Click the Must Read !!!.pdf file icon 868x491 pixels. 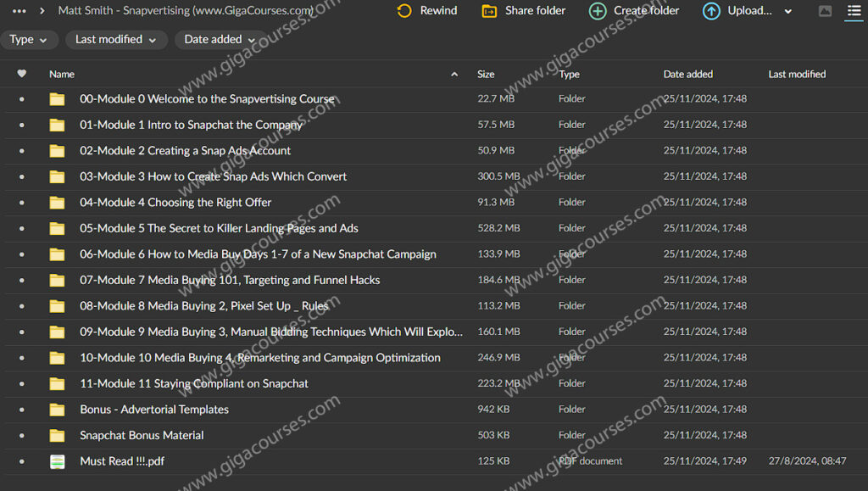(x=57, y=461)
